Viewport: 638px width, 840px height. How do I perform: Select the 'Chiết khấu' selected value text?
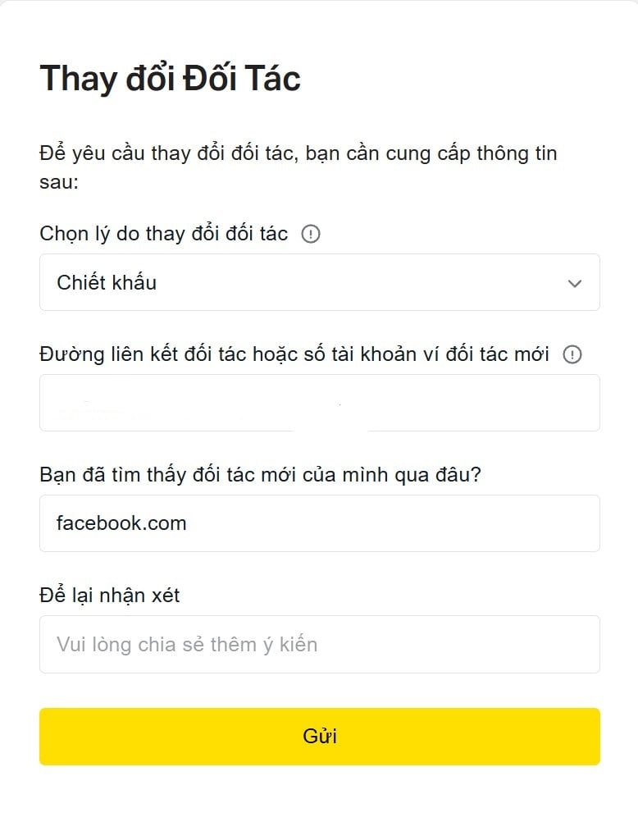tap(107, 282)
